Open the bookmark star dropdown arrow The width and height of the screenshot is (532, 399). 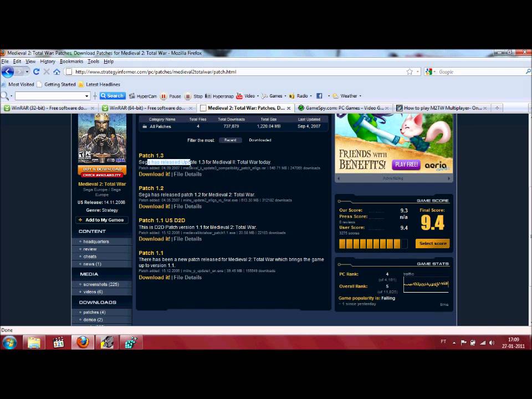pyautogui.click(x=418, y=71)
